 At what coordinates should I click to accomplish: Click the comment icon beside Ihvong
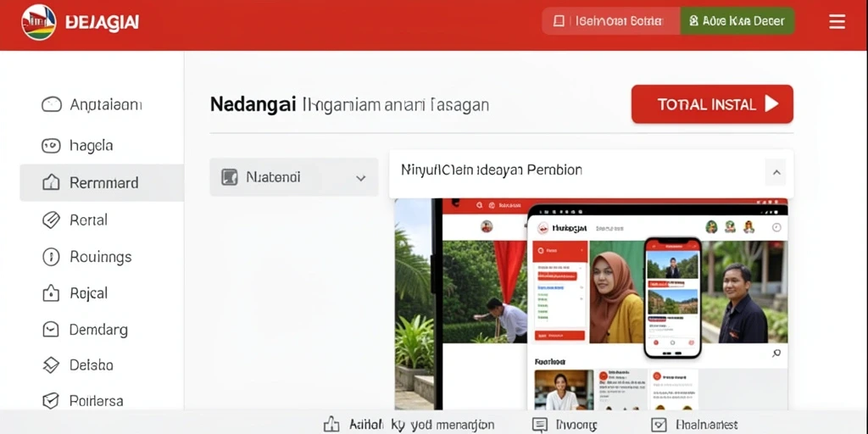pos(539,425)
